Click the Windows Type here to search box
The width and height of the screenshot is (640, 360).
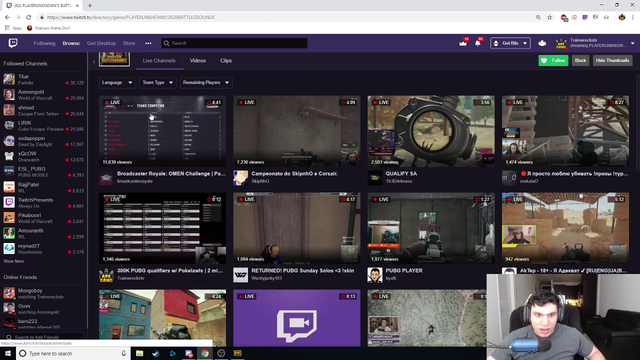pos(73,353)
